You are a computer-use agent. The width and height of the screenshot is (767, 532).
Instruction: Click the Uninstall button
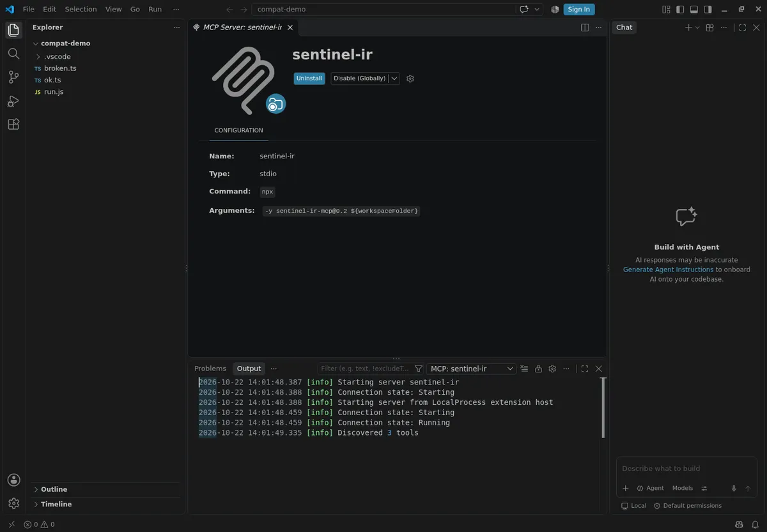(x=309, y=79)
